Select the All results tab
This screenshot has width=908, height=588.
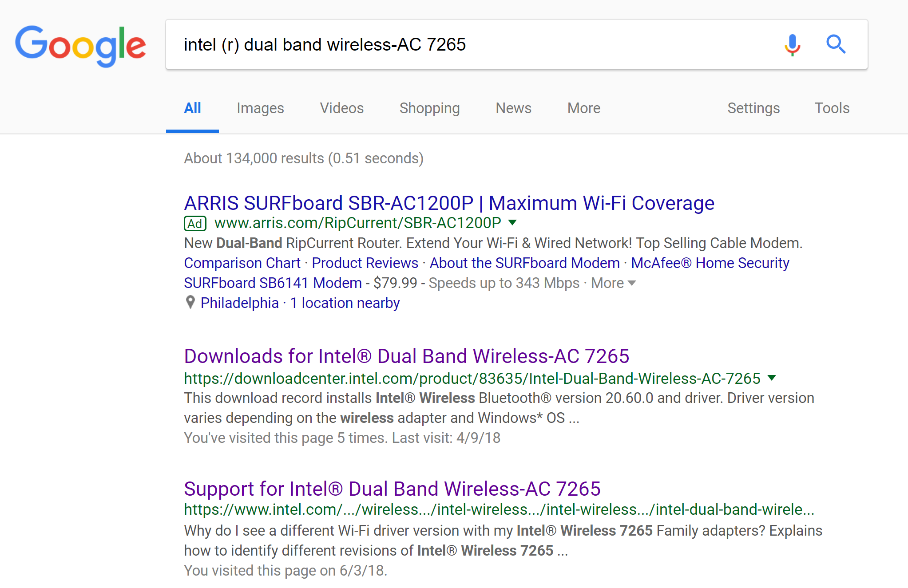click(x=192, y=108)
